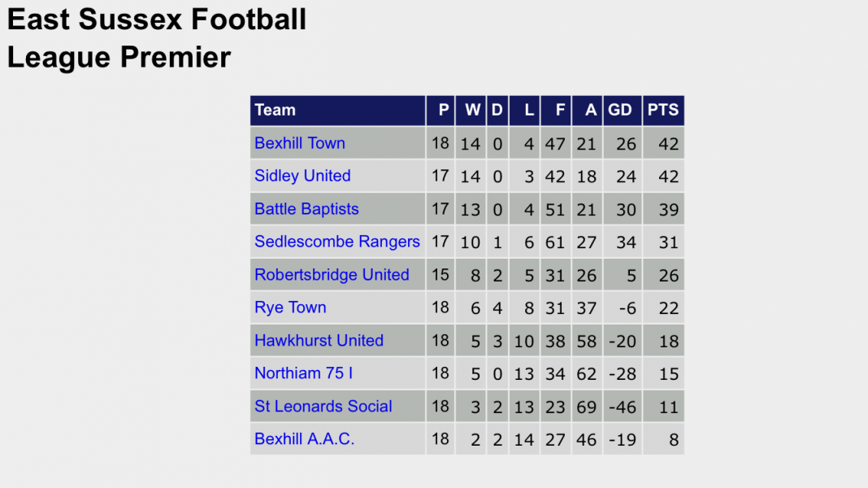Viewport: 868px width, 488px height.
Task: Click the PTS column header
Action: tap(663, 111)
